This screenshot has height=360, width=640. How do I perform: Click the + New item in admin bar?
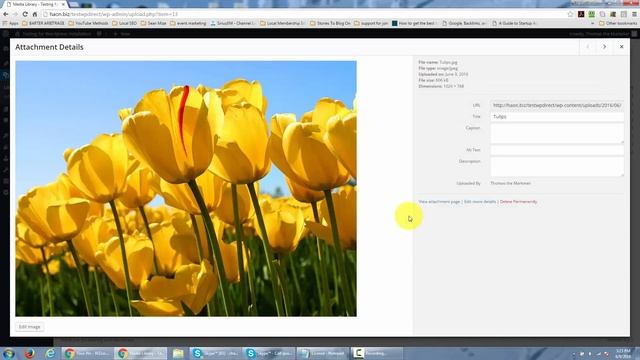[x=122, y=34]
